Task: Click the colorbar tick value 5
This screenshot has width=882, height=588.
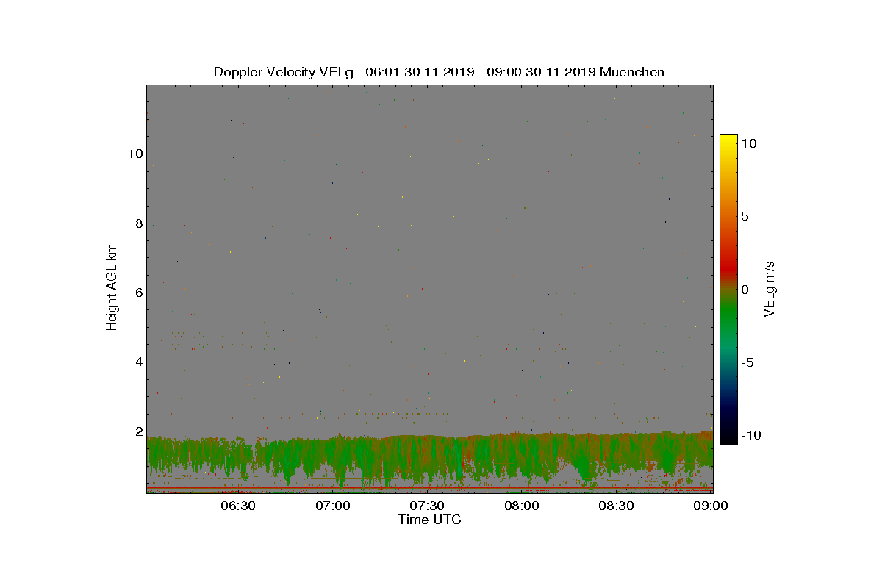Action: (x=745, y=217)
